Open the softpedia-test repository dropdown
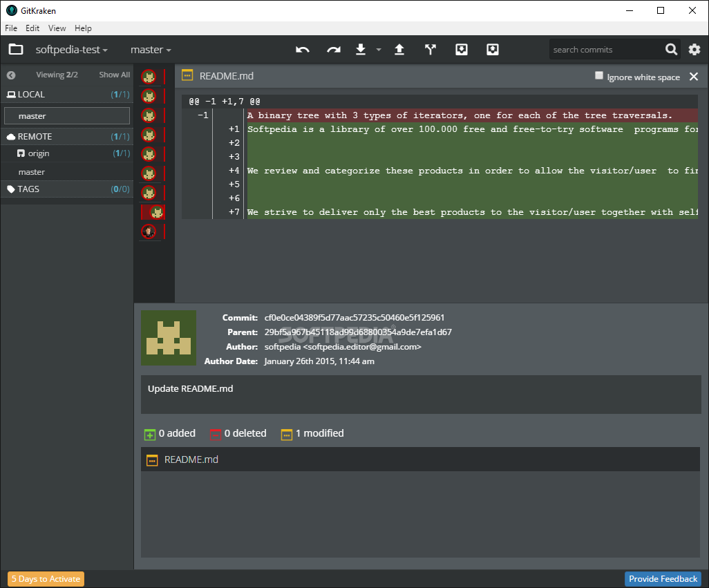709x588 pixels. (x=71, y=50)
